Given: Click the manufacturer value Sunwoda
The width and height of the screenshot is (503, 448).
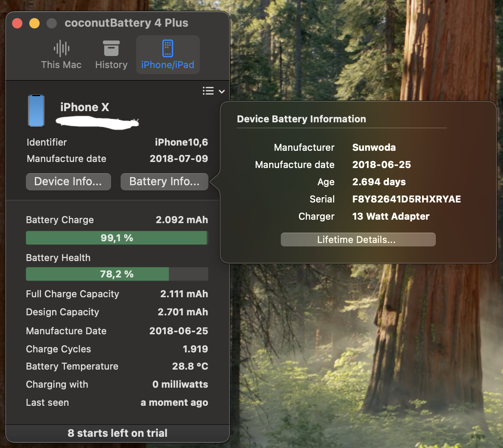Looking at the screenshot, I should pyautogui.click(x=374, y=147).
